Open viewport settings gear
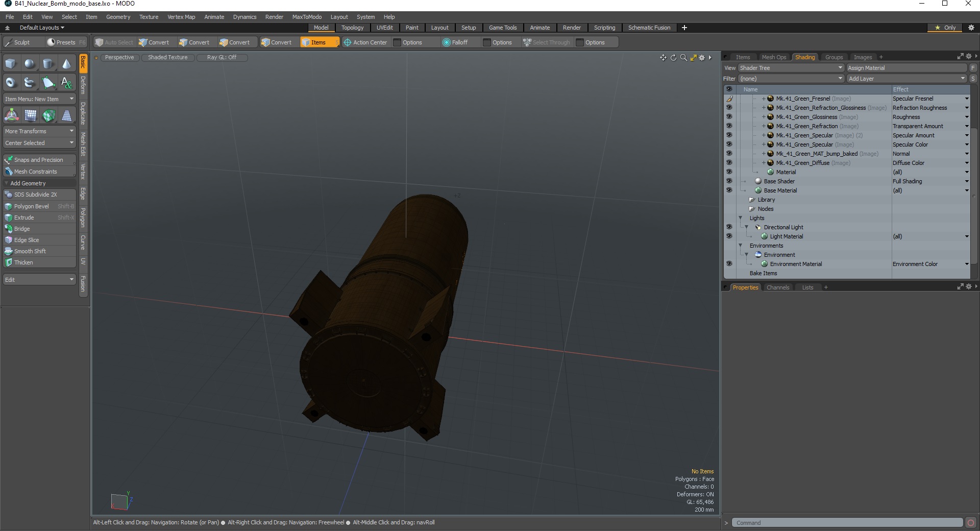The image size is (980, 531). click(702, 58)
